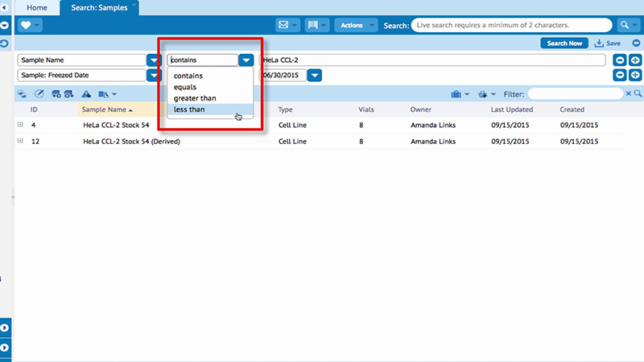Open the date picker dropdown beside 06/30/2015

pyautogui.click(x=315, y=76)
